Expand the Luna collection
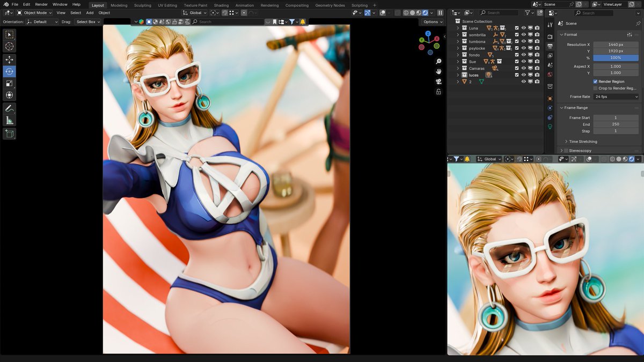The height and width of the screenshot is (362, 644). tap(458, 28)
